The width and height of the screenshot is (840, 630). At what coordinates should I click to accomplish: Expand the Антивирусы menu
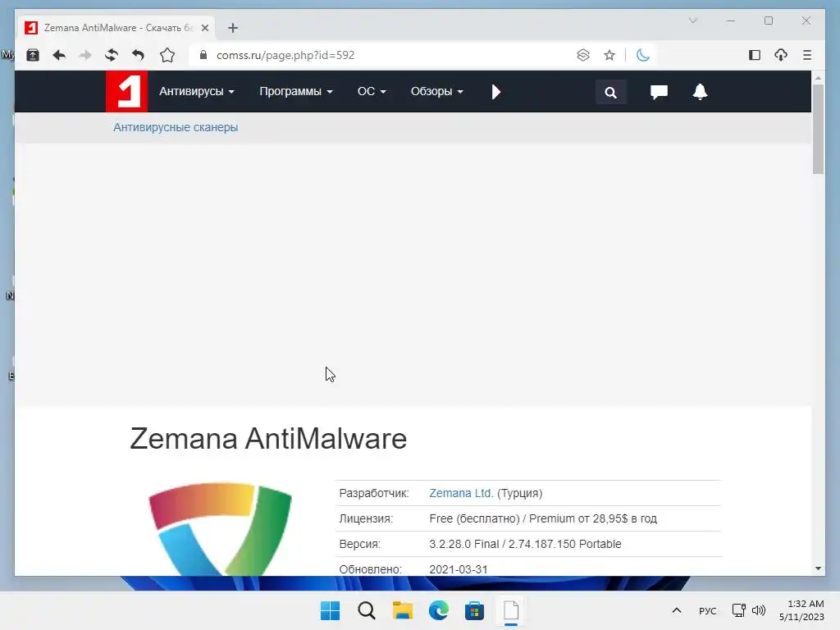click(197, 92)
